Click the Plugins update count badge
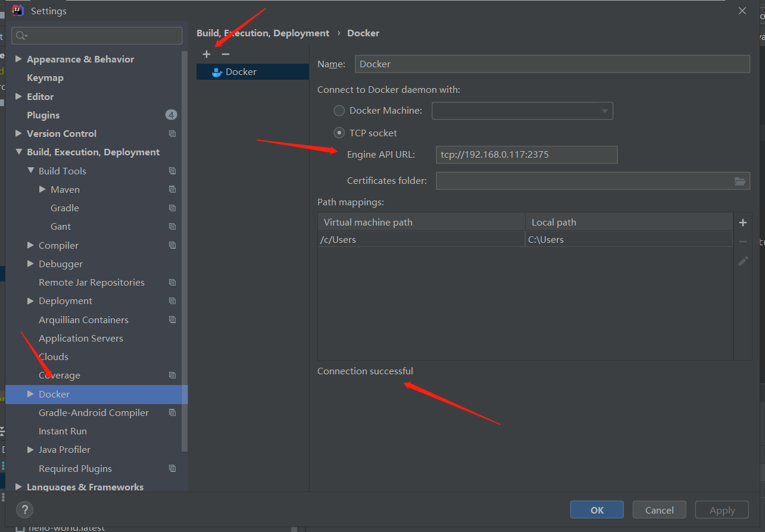The image size is (765, 532). [171, 115]
